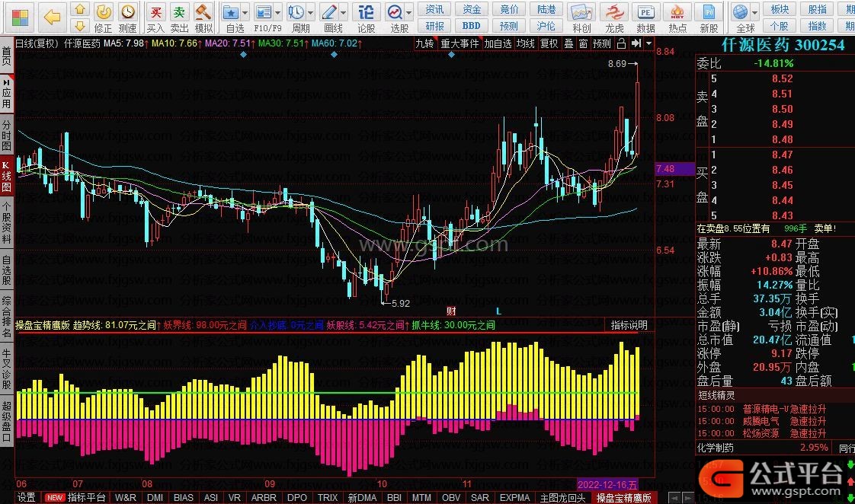Image resolution: width=855 pixels, height=504 pixels.
Task: Click the up arrow navigation icon
Action: (x=80, y=9)
